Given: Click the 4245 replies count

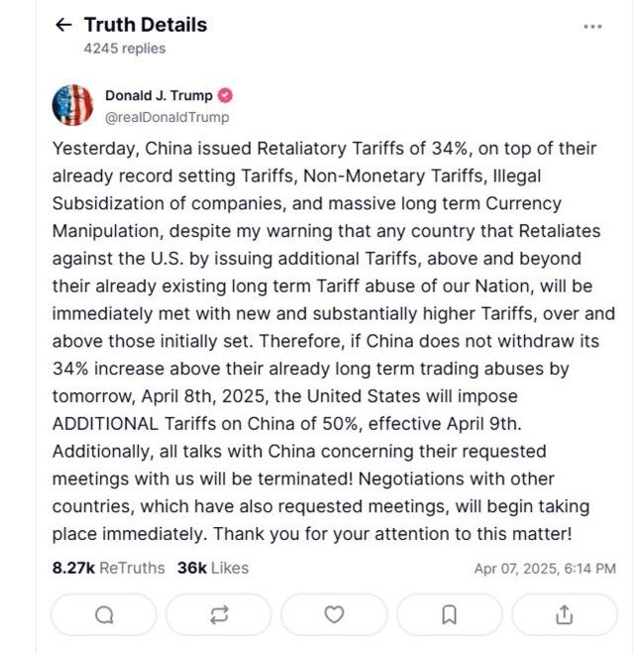Looking at the screenshot, I should (125, 48).
